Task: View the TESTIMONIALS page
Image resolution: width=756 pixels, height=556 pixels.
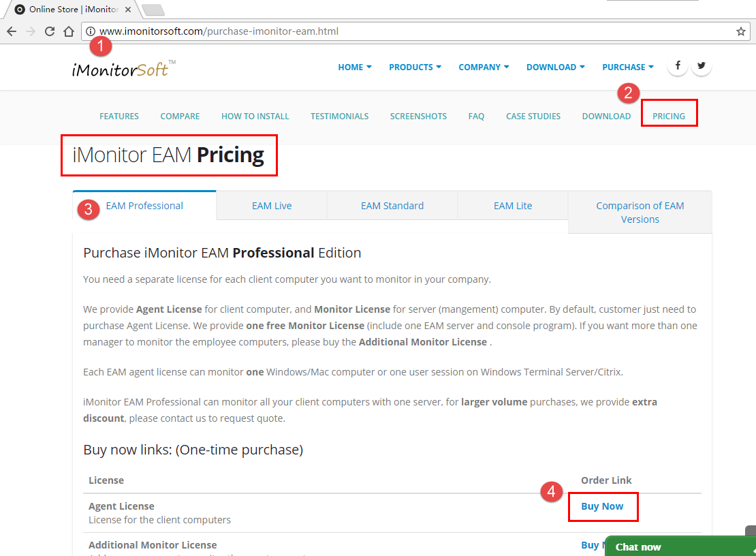Action: (339, 117)
